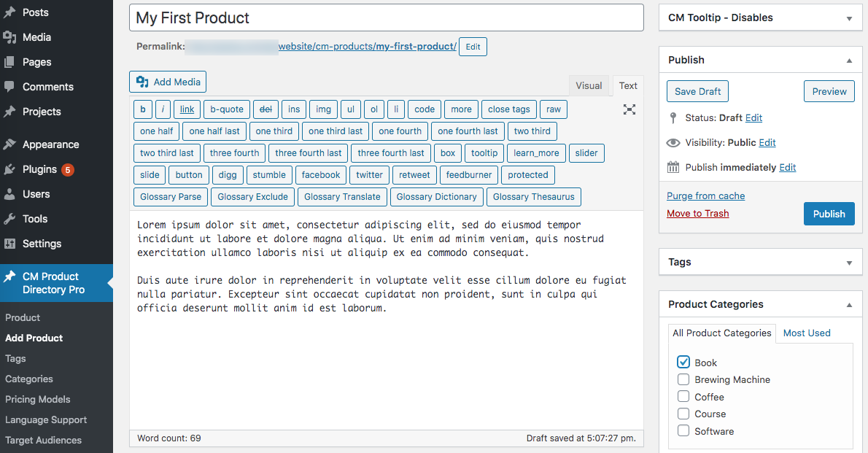
Task: Insert the slider shortcode button
Action: pos(586,153)
